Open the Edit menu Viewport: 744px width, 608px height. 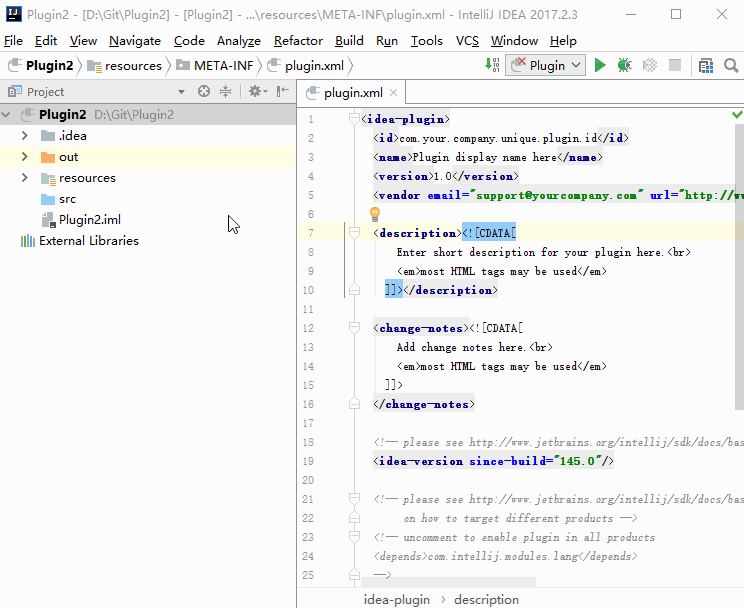pyautogui.click(x=46, y=41)
